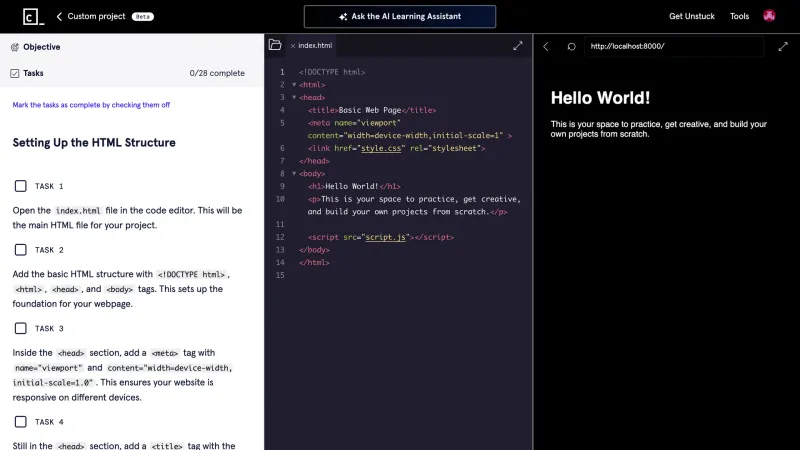Click the DOCTYPE html line in editor
Screen dimensions: 800x450
pos(332,72)
